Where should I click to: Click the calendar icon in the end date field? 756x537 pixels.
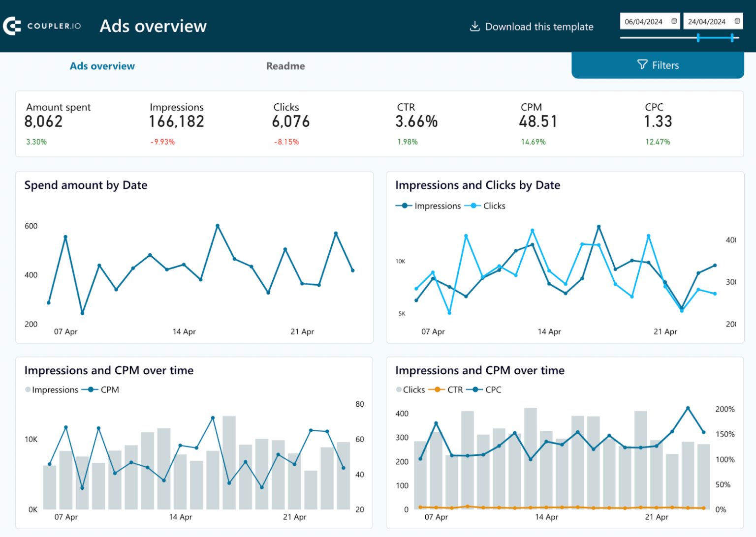click(737, 21)
